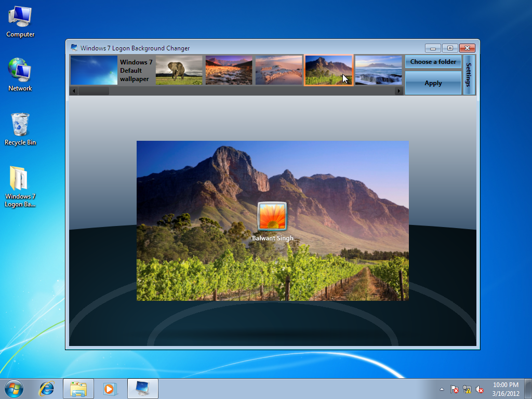Click the network status tray icon

click(x=467, y=389)
